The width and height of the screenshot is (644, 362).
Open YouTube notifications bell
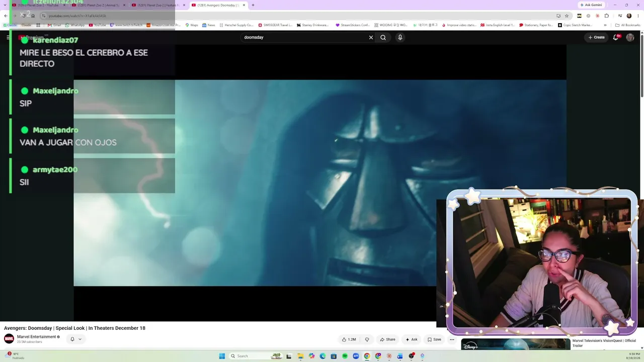(x=615, y=37)
